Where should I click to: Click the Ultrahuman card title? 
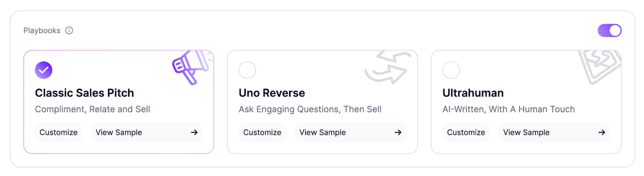473,93
